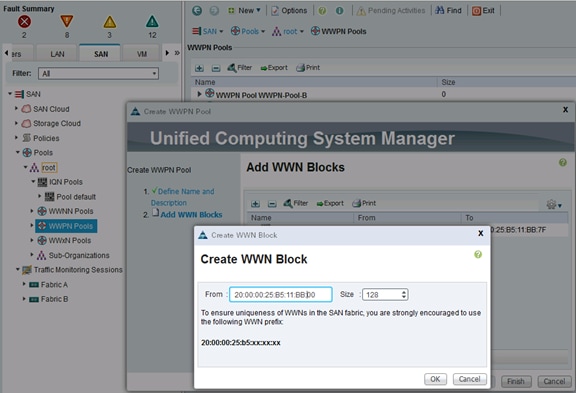Click Cancel in Create WWN Block dialog
The image size is (576, 393).
469,379
